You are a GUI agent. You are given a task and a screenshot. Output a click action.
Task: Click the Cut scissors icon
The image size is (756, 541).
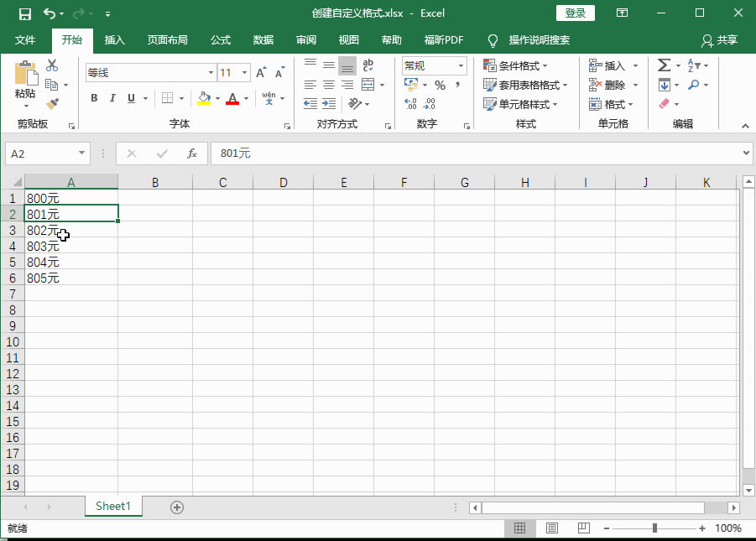(x=50, y=64)
